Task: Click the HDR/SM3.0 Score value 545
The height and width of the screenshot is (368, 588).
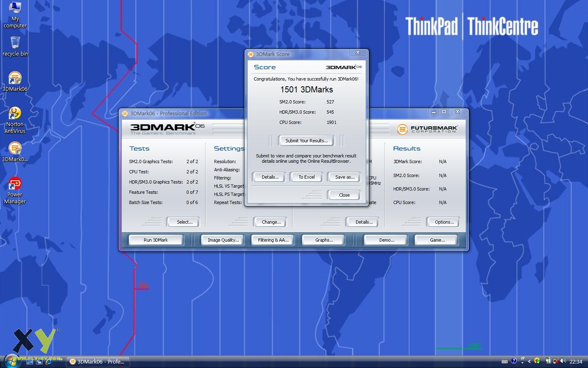Action: (330, 112)
